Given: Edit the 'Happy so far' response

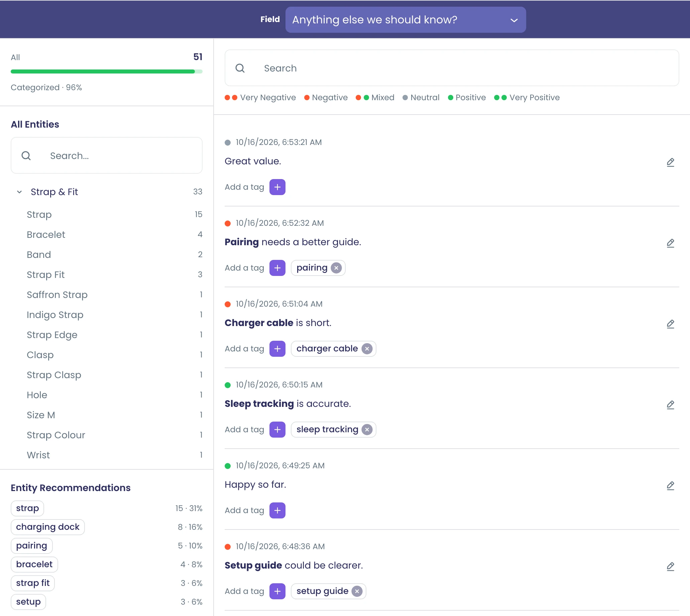Looking at the screenshot, I should [x=670, y=486].
